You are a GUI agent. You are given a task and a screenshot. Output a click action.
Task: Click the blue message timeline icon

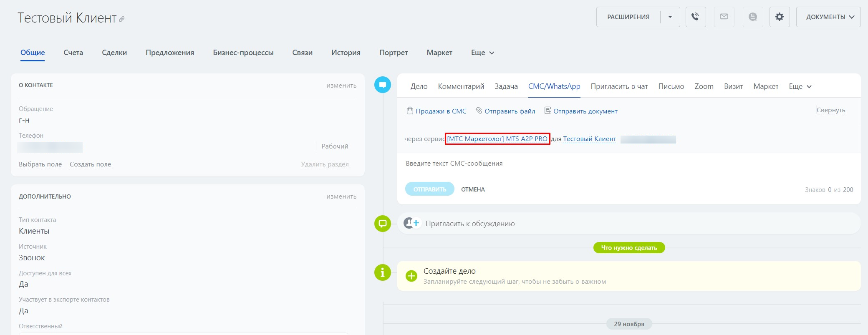382,85
